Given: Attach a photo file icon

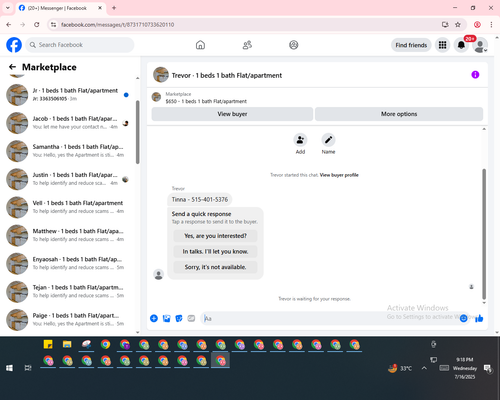Looking at the screenshot, I should point(166,318).
